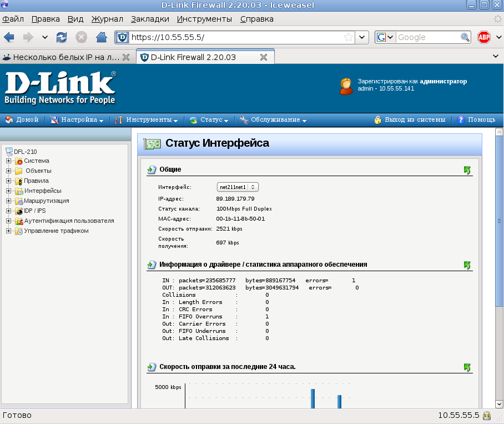Click the Google search input field
Image resolution: width=504 pixels, height=424 pixels.
[427, 37]
